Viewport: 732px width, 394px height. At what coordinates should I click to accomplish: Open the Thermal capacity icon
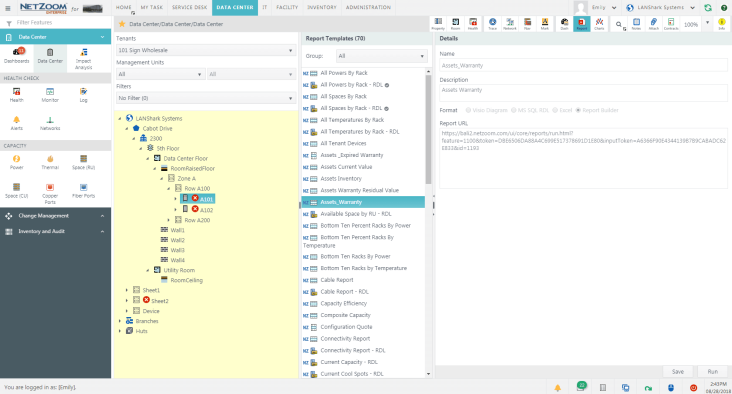click(50, 162)
